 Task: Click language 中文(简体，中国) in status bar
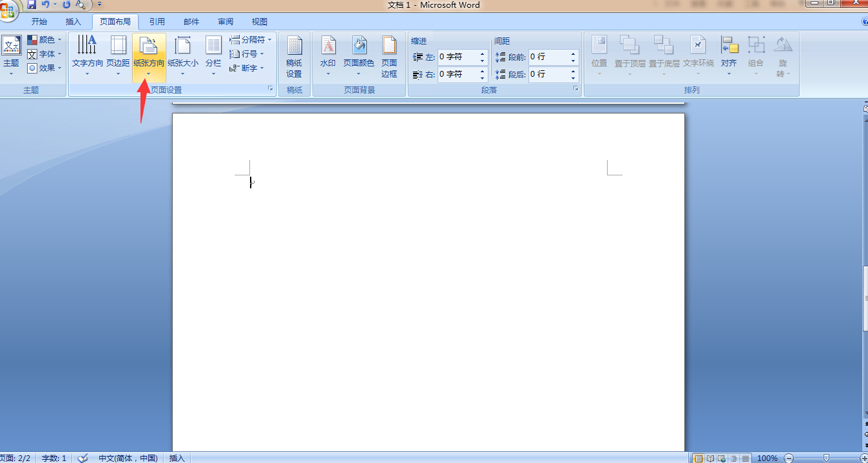click(x=128, y=458)
